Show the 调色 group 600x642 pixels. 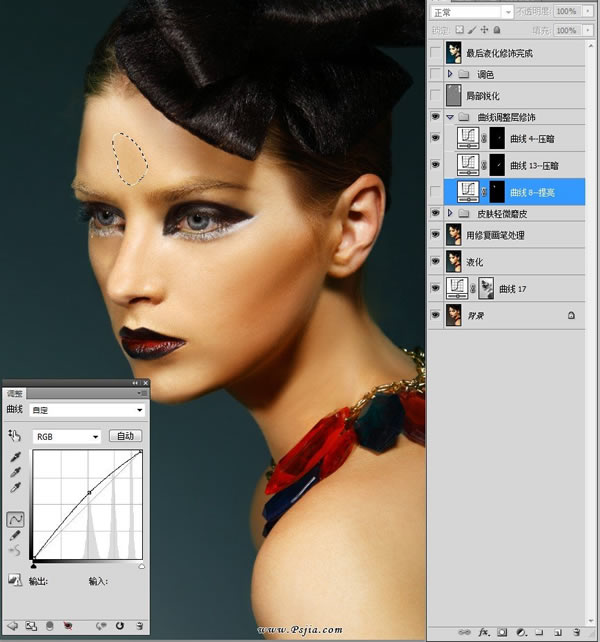(435, 74)
